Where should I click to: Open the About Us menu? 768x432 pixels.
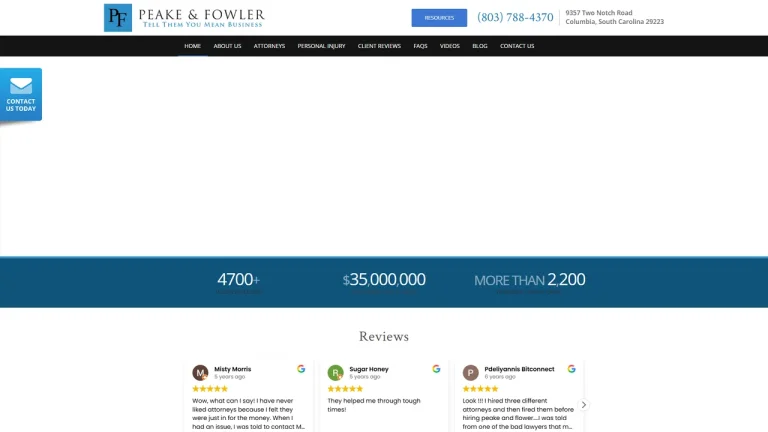(227, 46)
